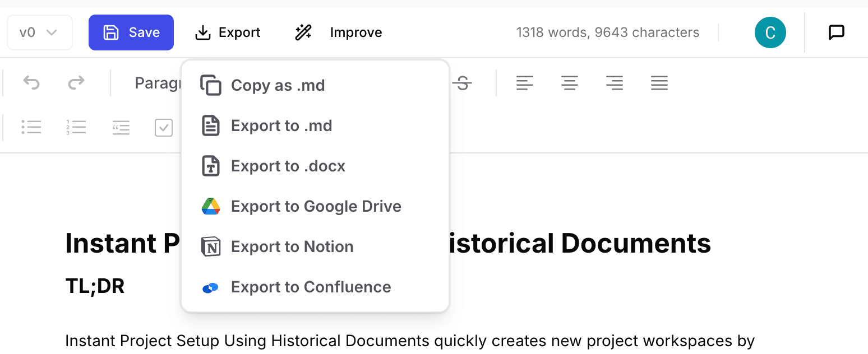Toggle a task checklist item

coord(164,128)
